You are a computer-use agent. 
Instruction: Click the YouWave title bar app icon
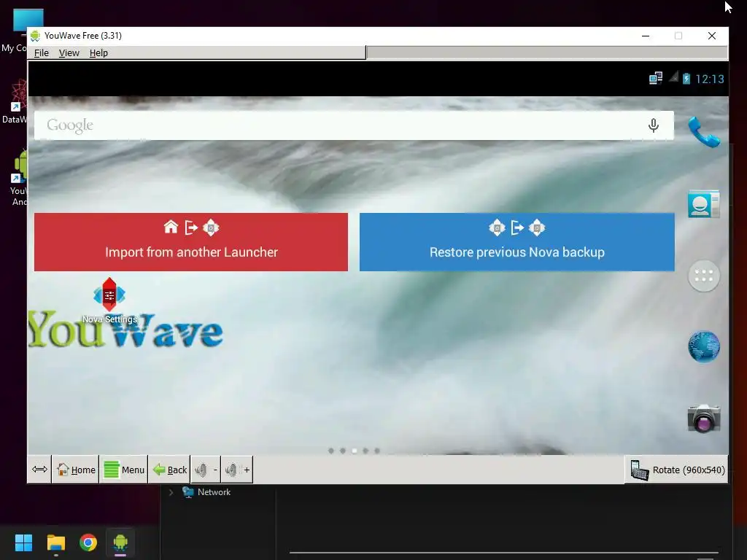35,36
